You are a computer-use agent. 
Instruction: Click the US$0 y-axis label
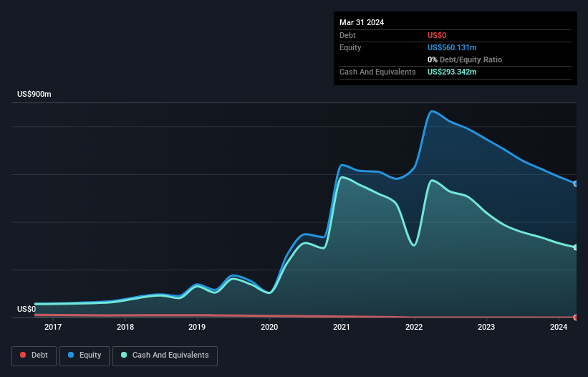26,309
